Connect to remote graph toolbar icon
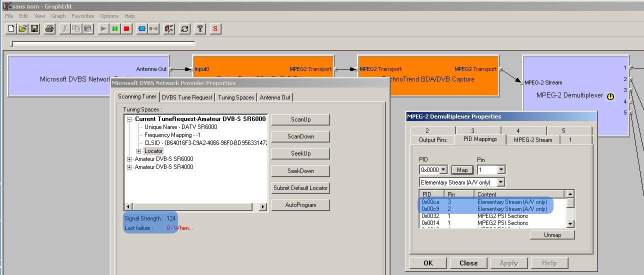644x275 pixels. (x=169, y=28)
